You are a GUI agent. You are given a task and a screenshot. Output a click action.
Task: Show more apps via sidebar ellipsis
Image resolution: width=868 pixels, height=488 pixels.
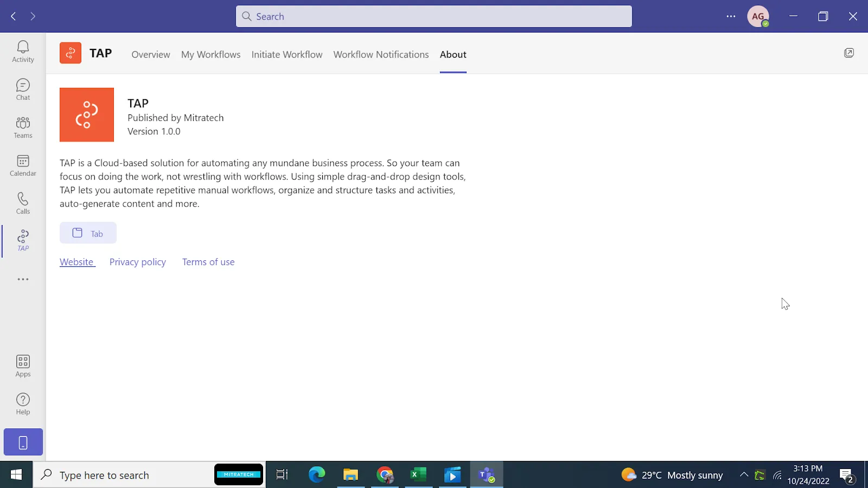(x=23, y=279)
